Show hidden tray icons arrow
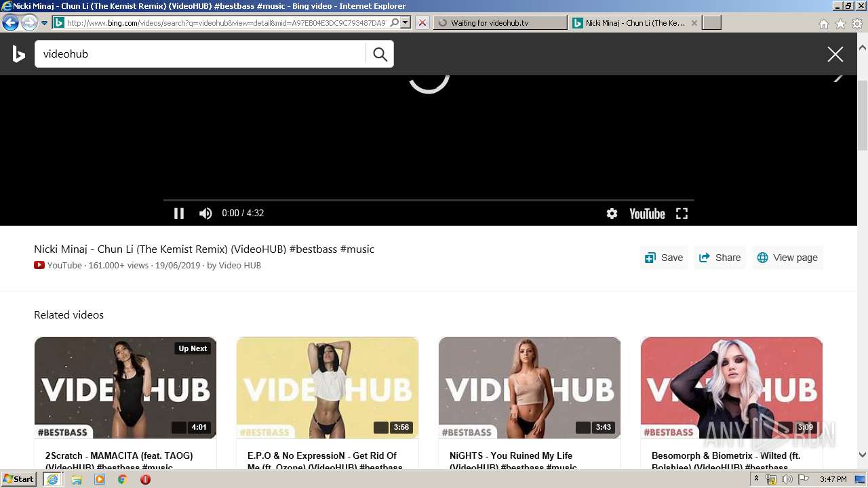The height and width of the screenshot is (488, 868). point(756,479)
